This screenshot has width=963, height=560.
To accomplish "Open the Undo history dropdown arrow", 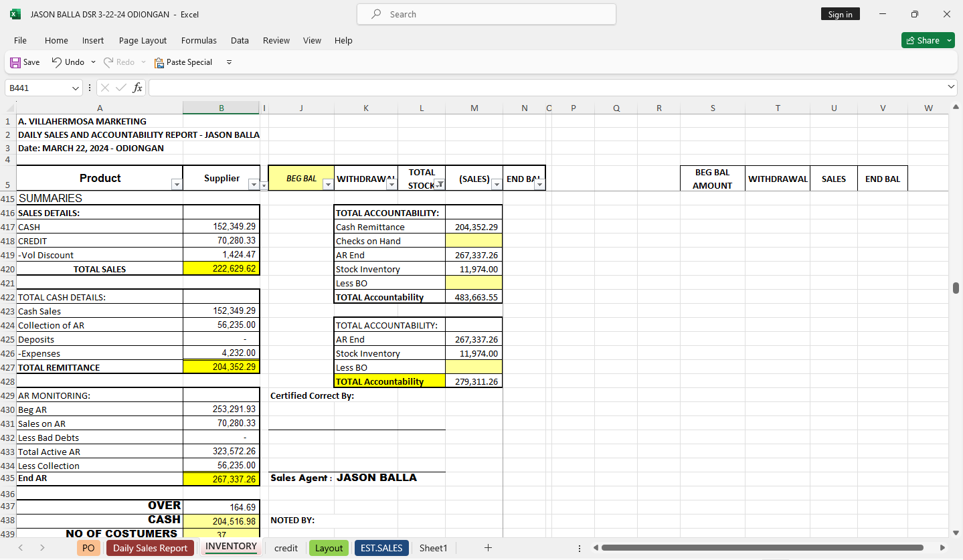I will click(x=93, y=62).
